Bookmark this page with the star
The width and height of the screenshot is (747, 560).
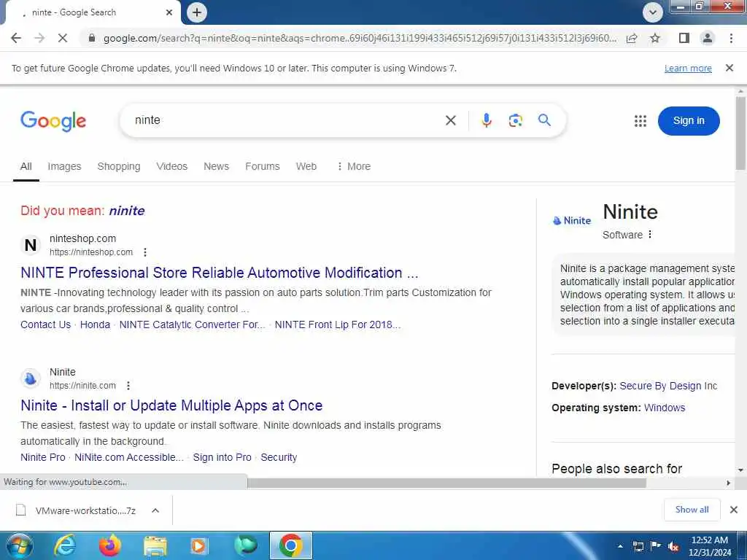pos(655,38)
